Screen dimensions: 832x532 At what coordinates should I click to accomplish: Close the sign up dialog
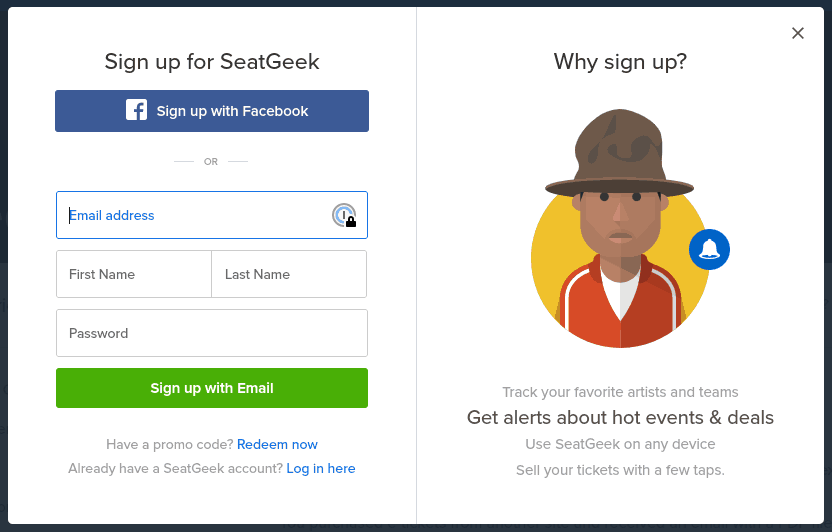click(798, 33)
